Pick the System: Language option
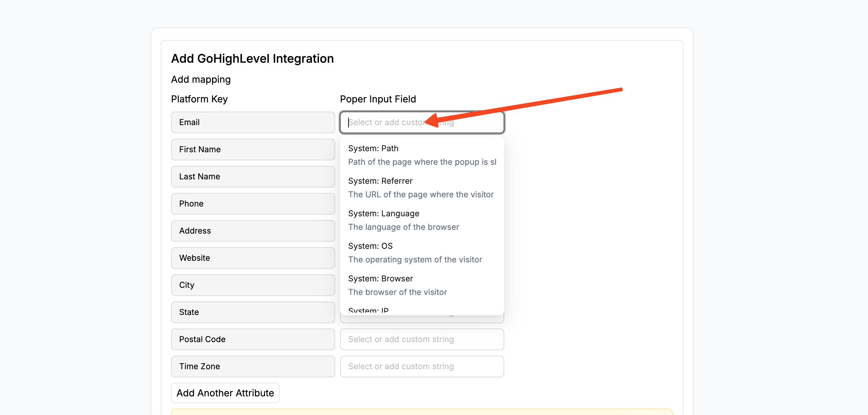Viewport: 868px width, 415px height. coord(422,220)
